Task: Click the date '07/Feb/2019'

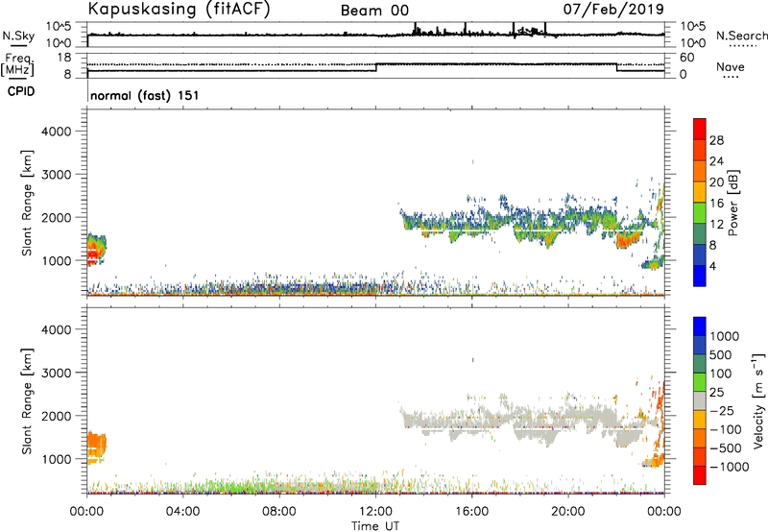Action: [x=613, y=9]
